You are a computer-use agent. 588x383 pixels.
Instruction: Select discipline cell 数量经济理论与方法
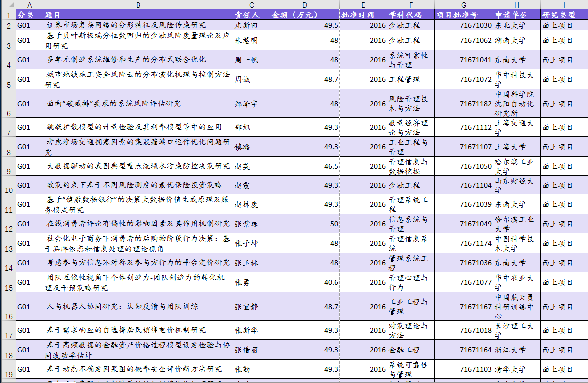pyautogui.click(x=411, y=127)
